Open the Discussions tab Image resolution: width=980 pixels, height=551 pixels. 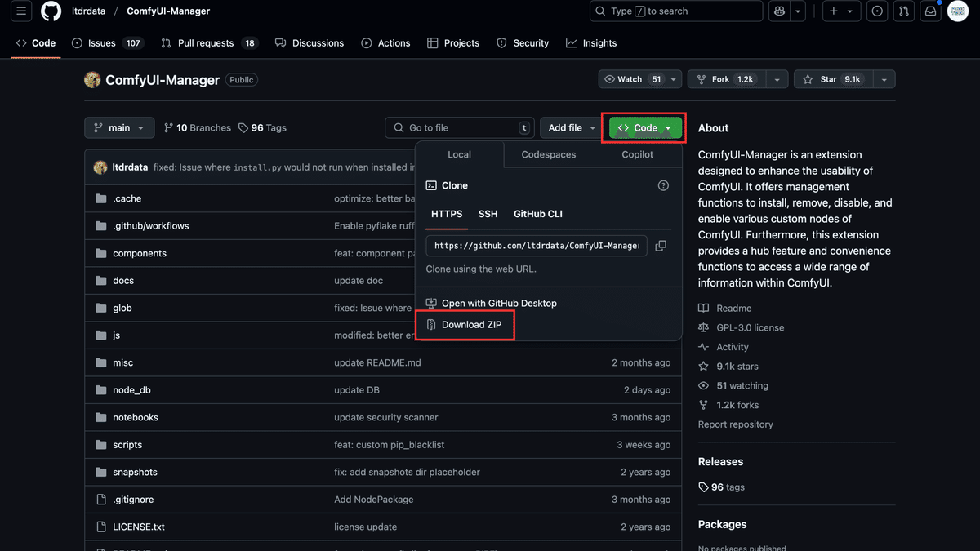pyautogui.click(x=310, y=43)
